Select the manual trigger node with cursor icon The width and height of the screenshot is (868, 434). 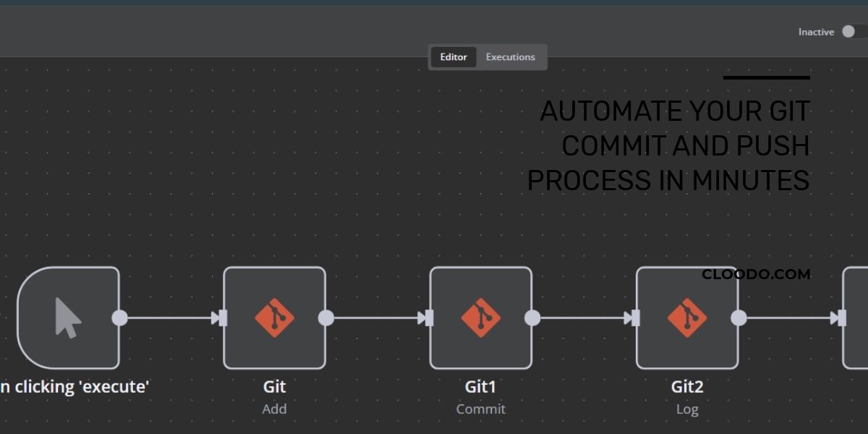68,318
